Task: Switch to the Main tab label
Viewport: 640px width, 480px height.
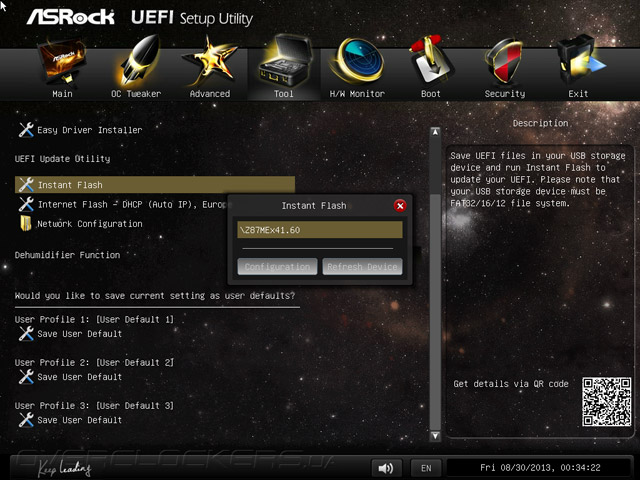Action: click(62, 94)
